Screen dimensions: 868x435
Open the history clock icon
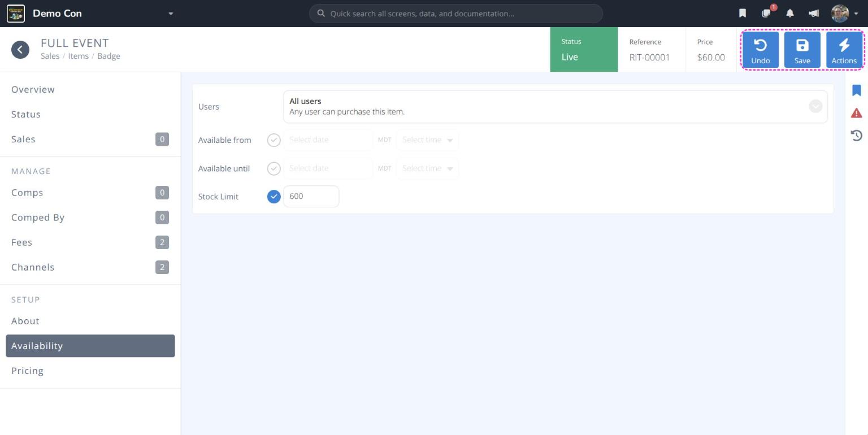click(x=857, y=135)
